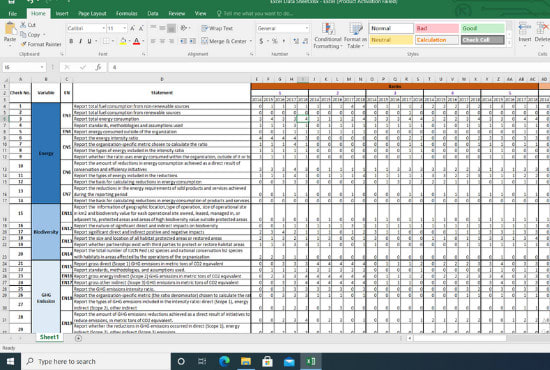Select Middle Align icon
Viewport: 550px width, 370px height.
pos(162,28)
